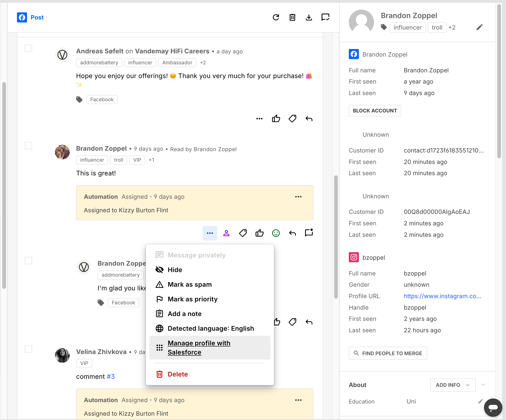Click the BLOCK ACCOUNT button
This screenshot has height=420, width=506.
tap(375, 111)
